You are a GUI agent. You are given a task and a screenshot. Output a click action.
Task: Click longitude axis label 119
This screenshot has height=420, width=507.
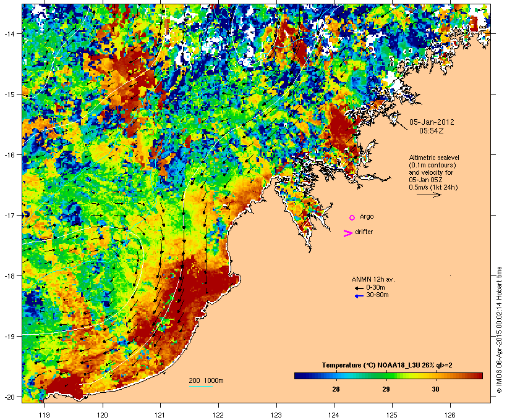[x=45, y=415]
